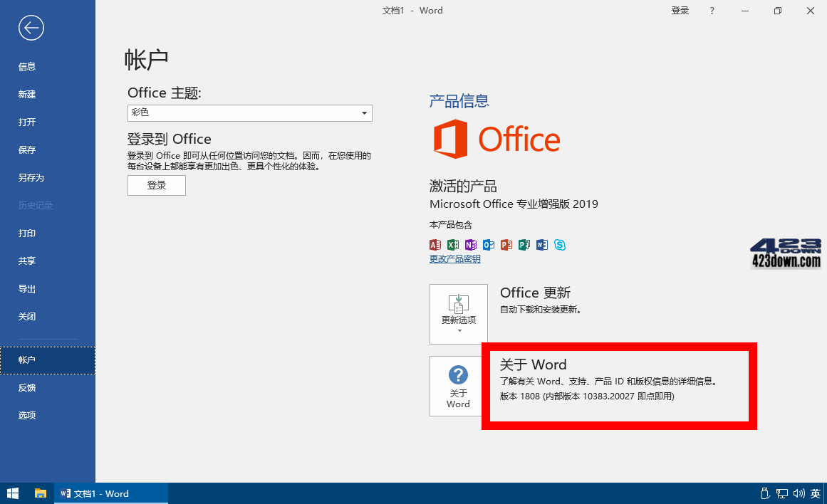Open the 更改产品密钥 link
Viewport: 827px width, 504px height.
click(x=454, y=258)
